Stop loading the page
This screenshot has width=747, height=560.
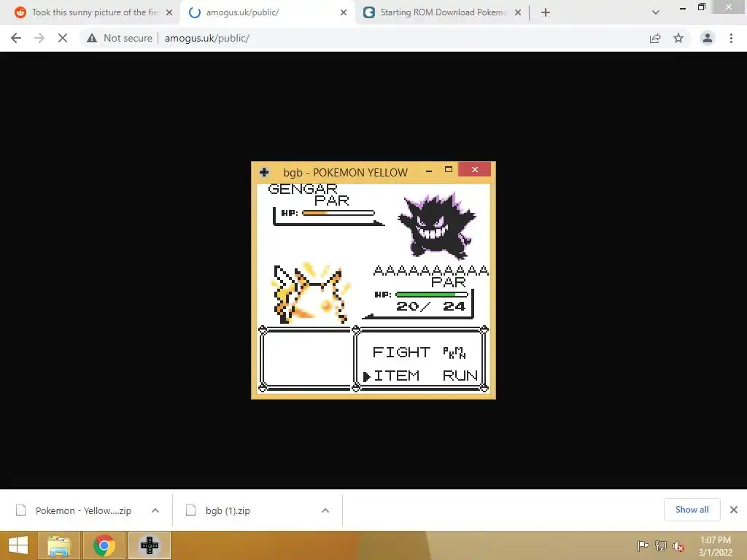click(63, 38)
